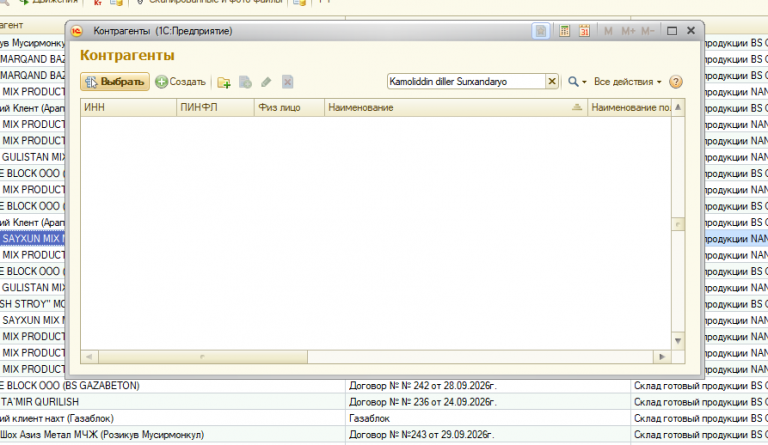768x445 pixels.
Task: Open help with question mark icon
Action: (675, 82)
